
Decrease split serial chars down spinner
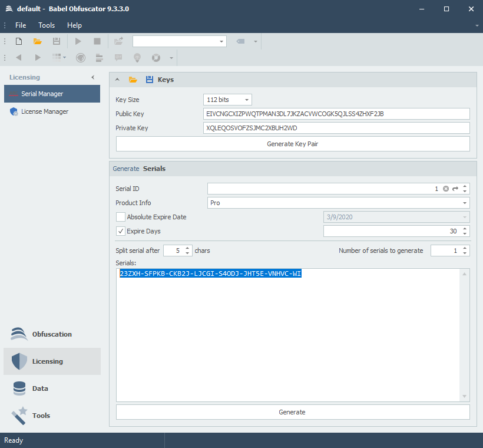(187, 253)
